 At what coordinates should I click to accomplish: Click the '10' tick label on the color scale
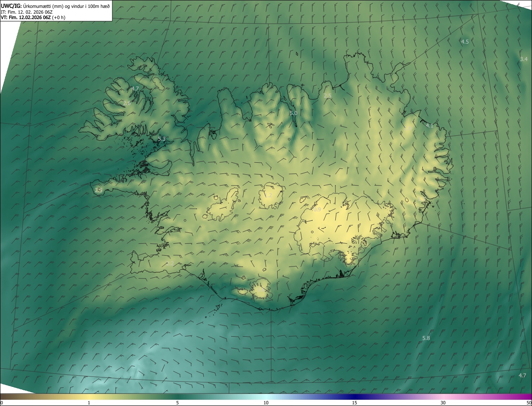tap(266, 403)
